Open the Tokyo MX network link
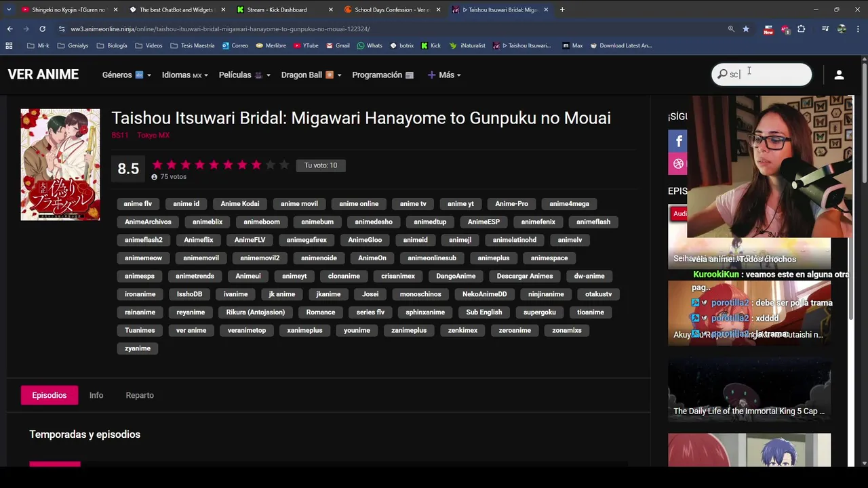This screenshot has width=868, height=488. pyautogui.click(x=153, y=135)
